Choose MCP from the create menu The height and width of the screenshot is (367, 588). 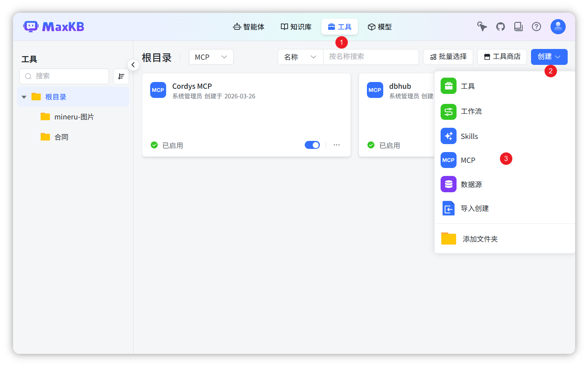pyautogui.click(x=505, y=160)
